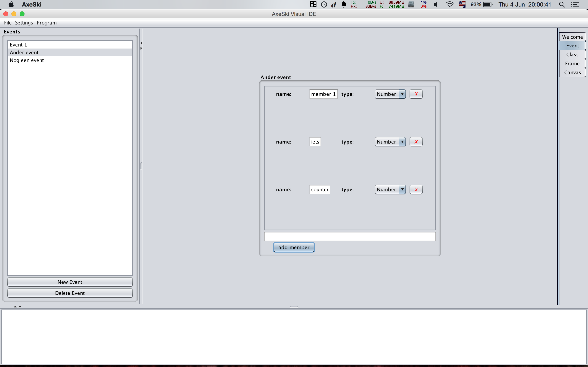Open the Settings menu
Screen dimensions: 588x367
click(24, 23)
